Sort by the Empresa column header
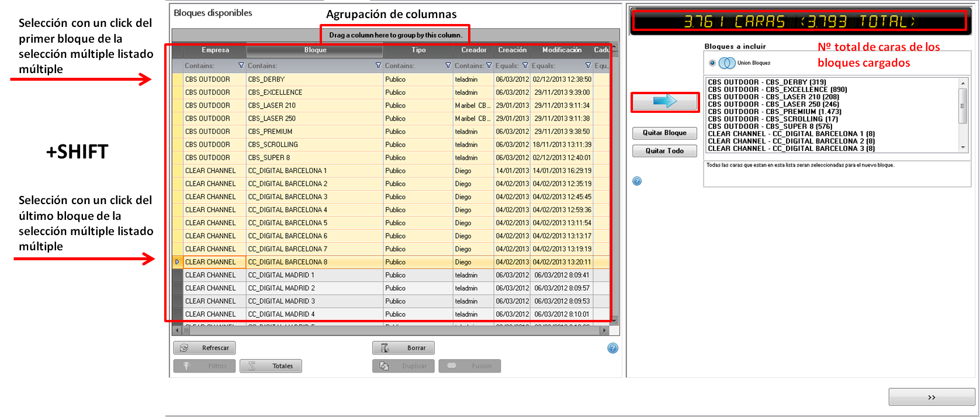 coord(215,50)
